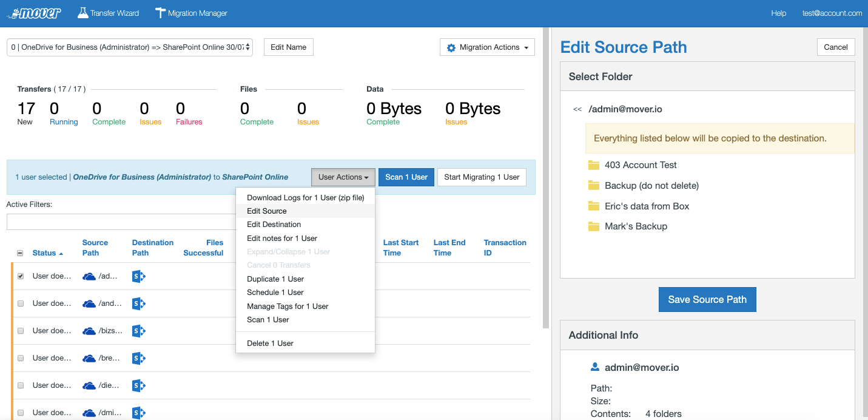Click OneDrive icon in /dmi... row
The image size is (868, 420).
coord(89,413)
